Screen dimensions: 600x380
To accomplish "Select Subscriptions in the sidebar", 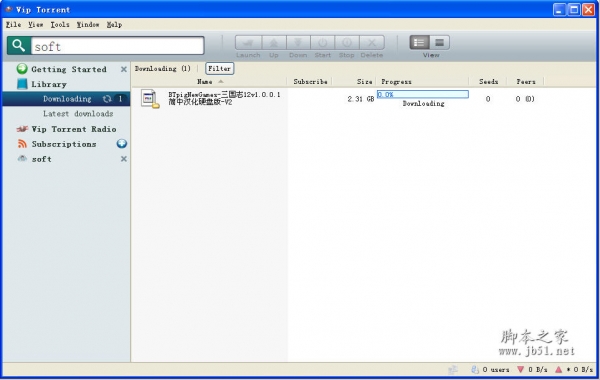I will point(64,144).
